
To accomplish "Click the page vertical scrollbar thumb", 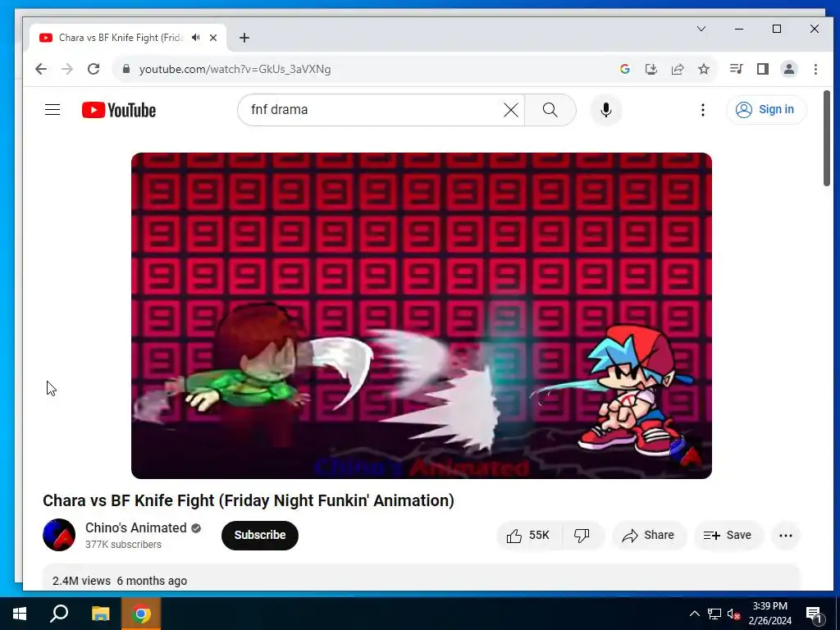I will 827,138.
